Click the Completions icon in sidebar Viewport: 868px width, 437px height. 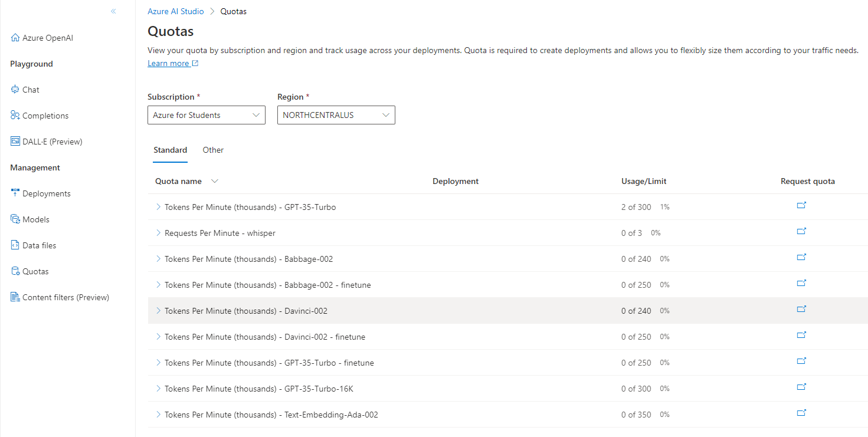pyautogui.click(x=15, y=116)
